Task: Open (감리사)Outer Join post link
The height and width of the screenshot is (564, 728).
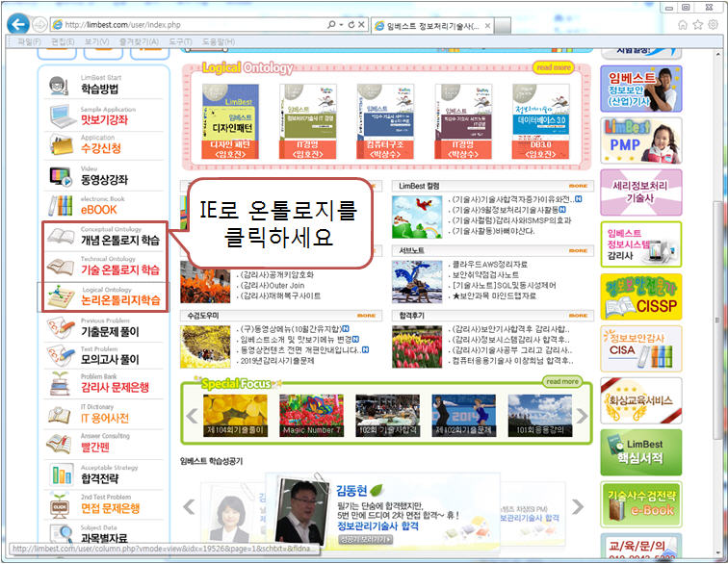Action: tap(273, 285)
